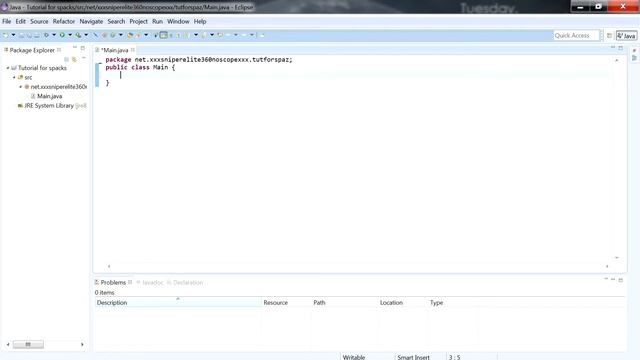Open the New file dropdown arrow
Screen dimensions: 640x360
pos(13,35)
